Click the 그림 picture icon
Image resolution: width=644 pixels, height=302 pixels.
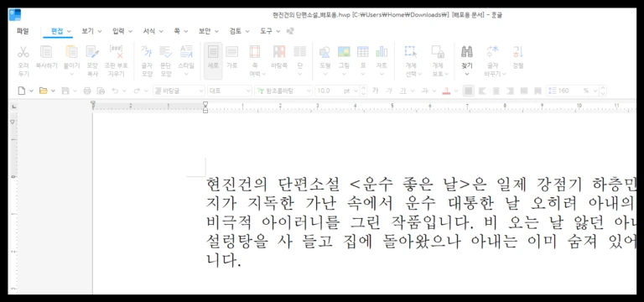click(x=344, y=52)
